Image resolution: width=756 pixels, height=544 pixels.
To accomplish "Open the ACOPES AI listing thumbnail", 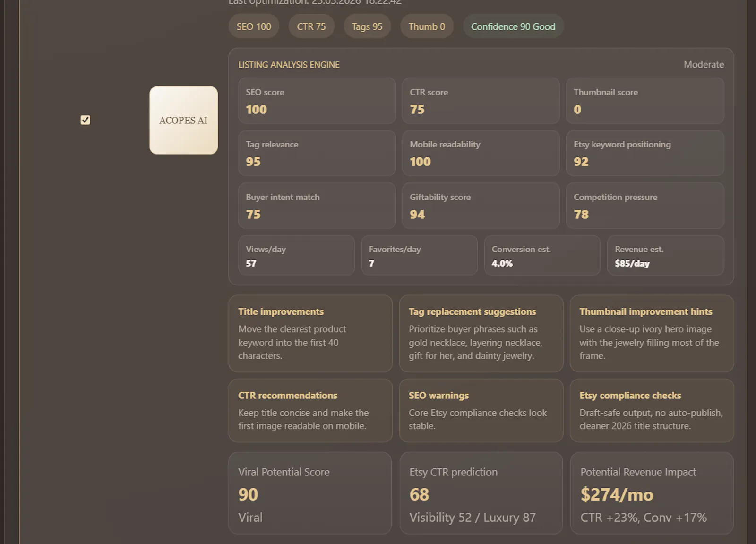I will click(x=183, y=120).
